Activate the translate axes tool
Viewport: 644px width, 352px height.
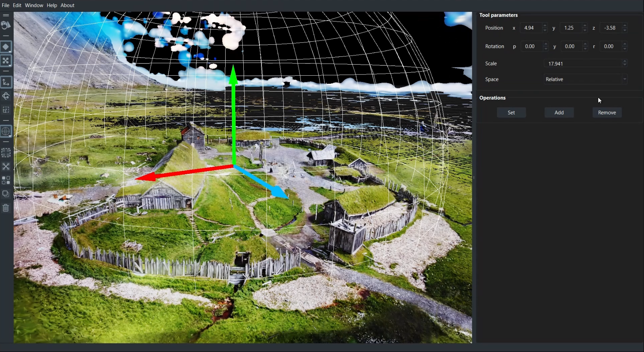tap(6, 82)
